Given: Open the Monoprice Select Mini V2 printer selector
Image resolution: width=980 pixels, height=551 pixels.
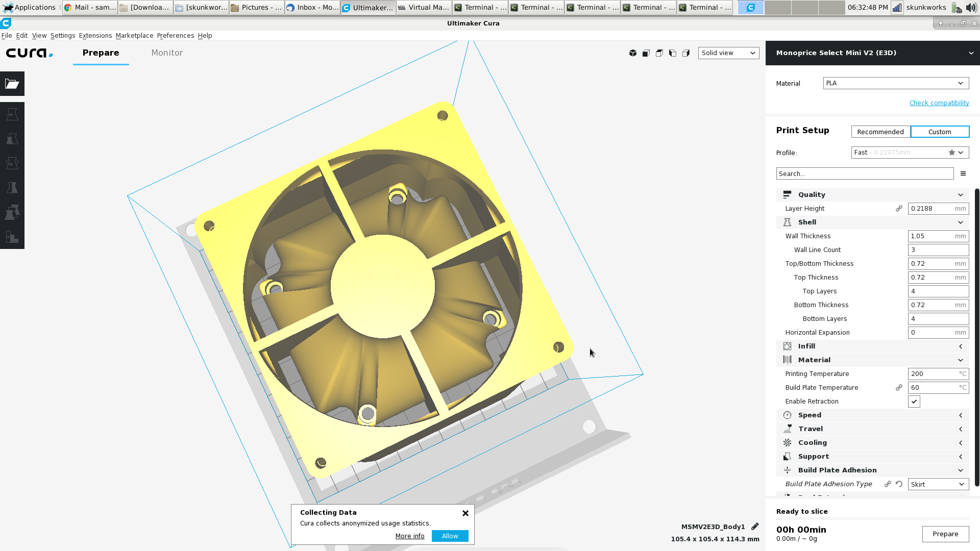Looking at the screenshot, I should tap(873, 53).
